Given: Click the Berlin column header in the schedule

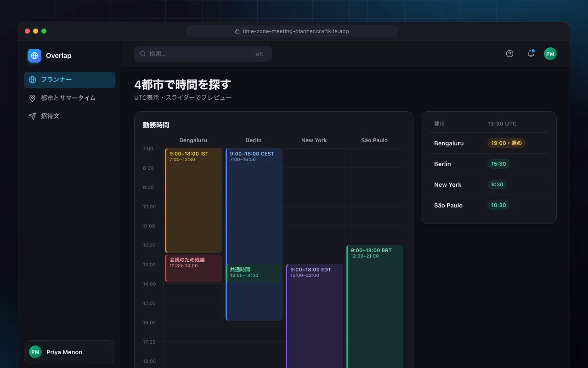Looking at the screenshot, I should click(x=254, y=140).
